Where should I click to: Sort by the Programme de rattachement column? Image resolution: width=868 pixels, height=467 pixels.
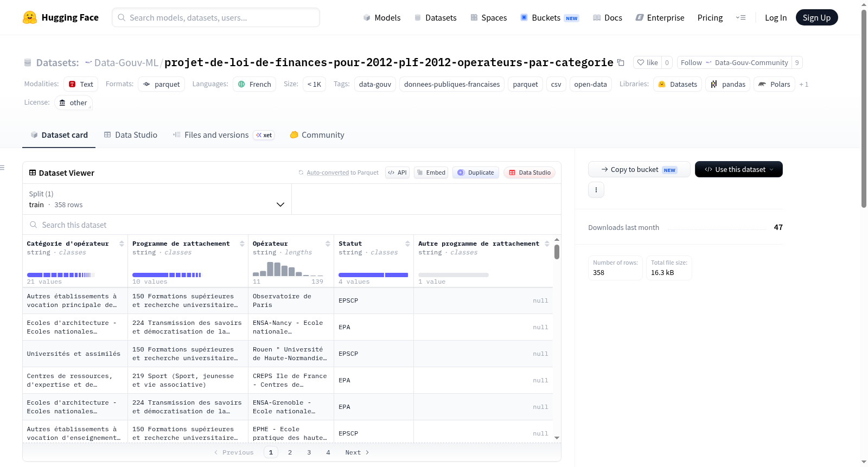coord(242,244)
